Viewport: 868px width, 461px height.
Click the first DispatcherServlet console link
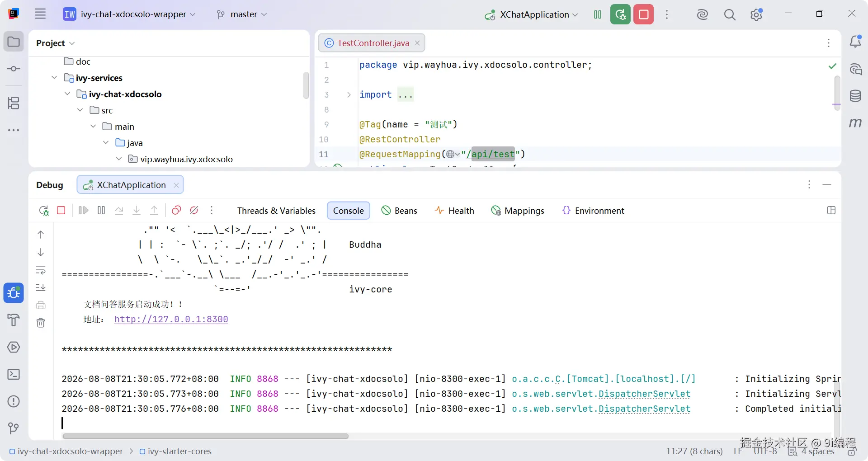pyautogui.click(x=644, y=394)
